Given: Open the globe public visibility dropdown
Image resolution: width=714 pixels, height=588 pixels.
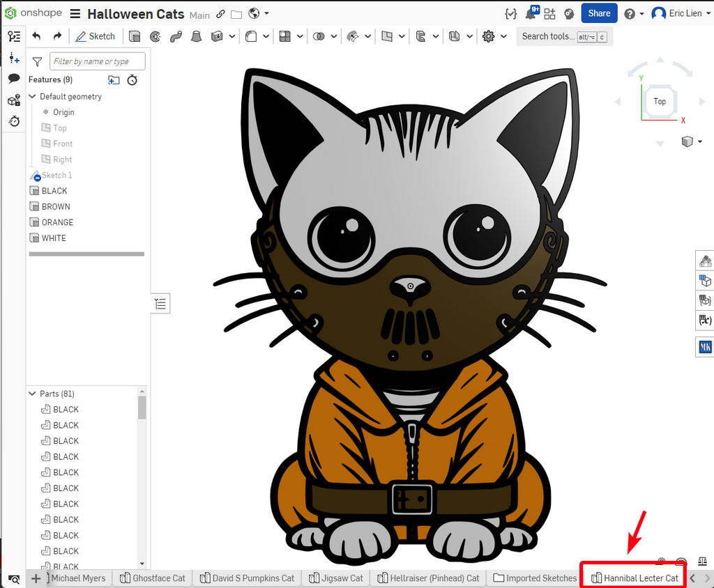Looking at the screenshot, I should click(x=258, y=14).
